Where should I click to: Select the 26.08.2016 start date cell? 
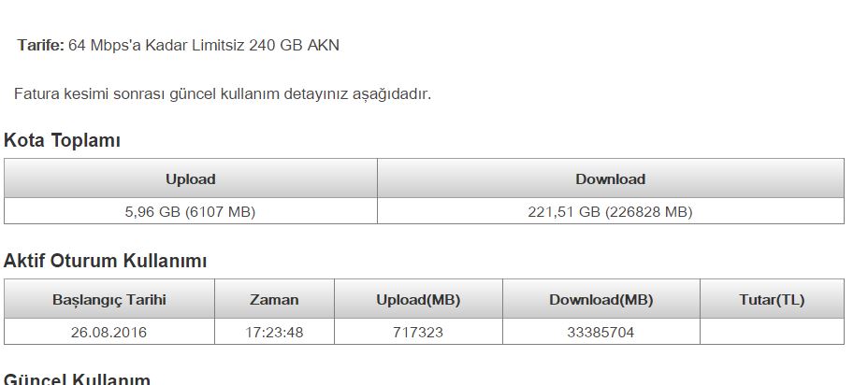(x=109, y=333)
